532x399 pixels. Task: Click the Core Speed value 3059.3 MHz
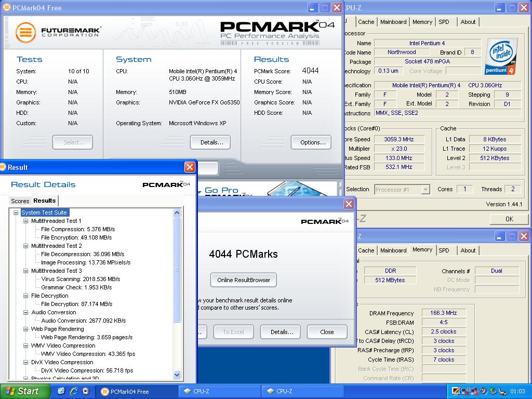pyautogui.click(x=398, y=139)
